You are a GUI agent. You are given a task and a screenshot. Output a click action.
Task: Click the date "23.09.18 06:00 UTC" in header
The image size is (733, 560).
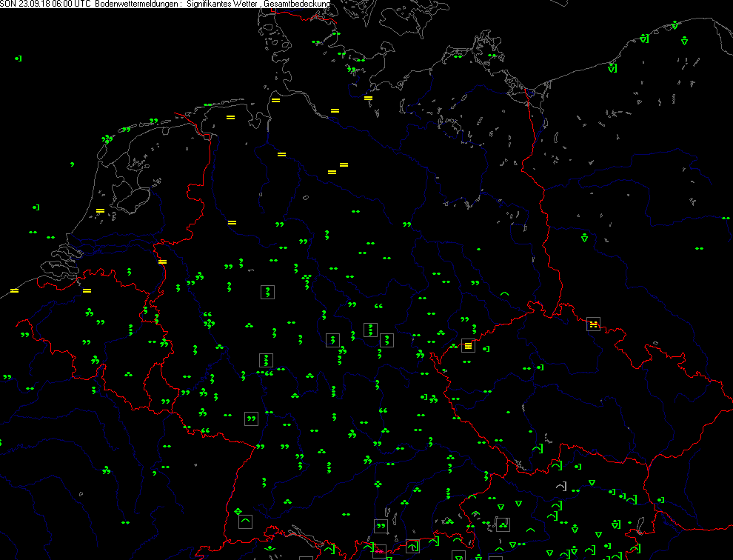(56, 4)
